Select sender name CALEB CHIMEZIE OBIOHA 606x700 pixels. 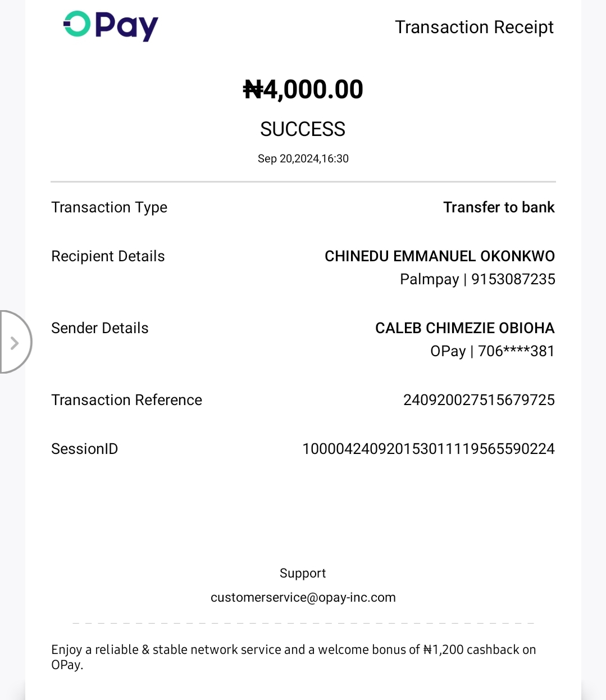[464, 328]
